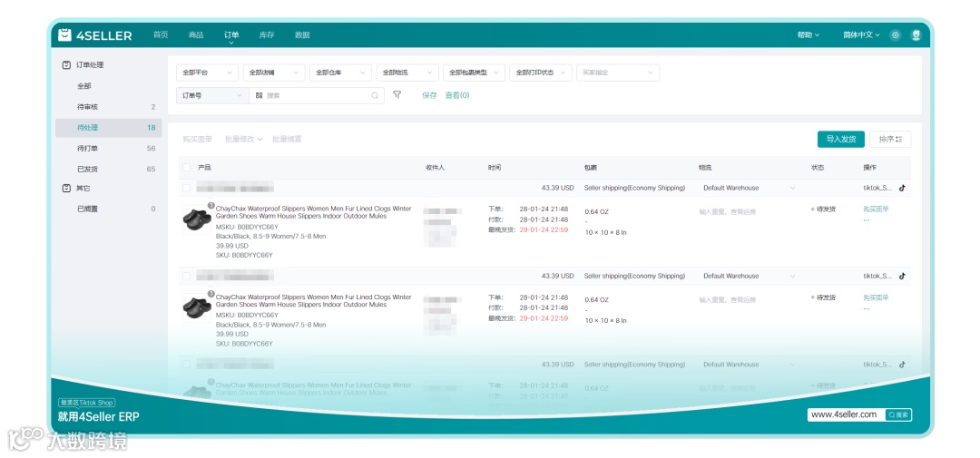Open the 买家指定 dropdown
Image resolution: width=980 pixels, height=458 pixels.
click(618, 73)
